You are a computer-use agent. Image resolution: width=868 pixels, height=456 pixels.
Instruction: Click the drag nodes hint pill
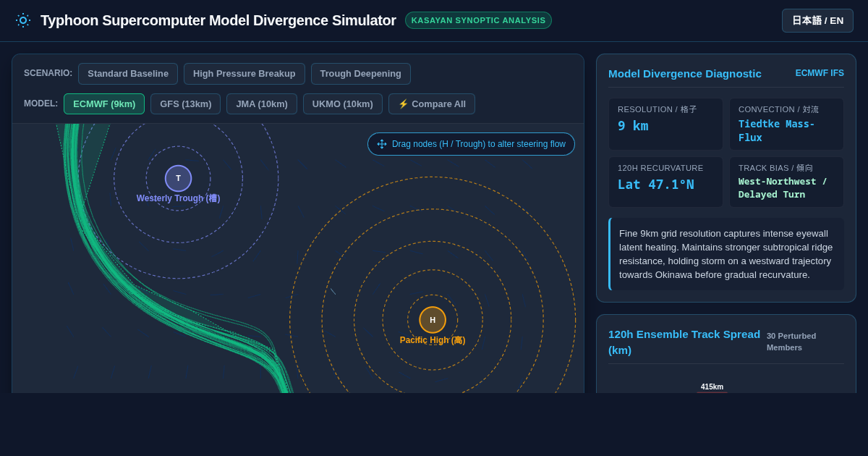click(x=471, y=144)
